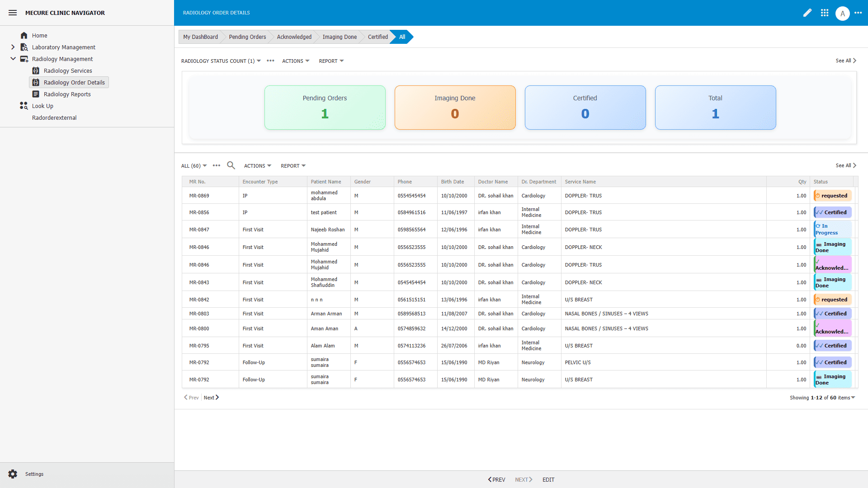This screenshot has width=868, height=488.
Task: Click the ellipsis icon beside ALL (60)
Action: (217, 165)
